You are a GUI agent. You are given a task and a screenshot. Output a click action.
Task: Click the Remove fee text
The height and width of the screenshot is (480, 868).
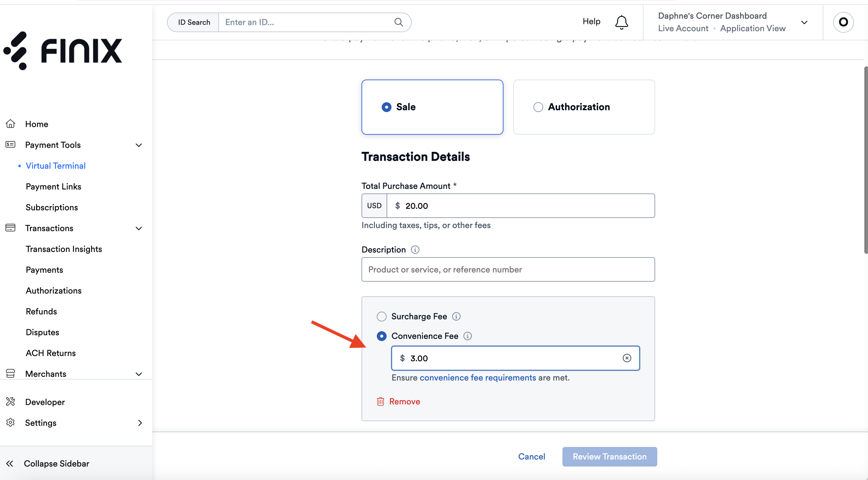[404, 401]
